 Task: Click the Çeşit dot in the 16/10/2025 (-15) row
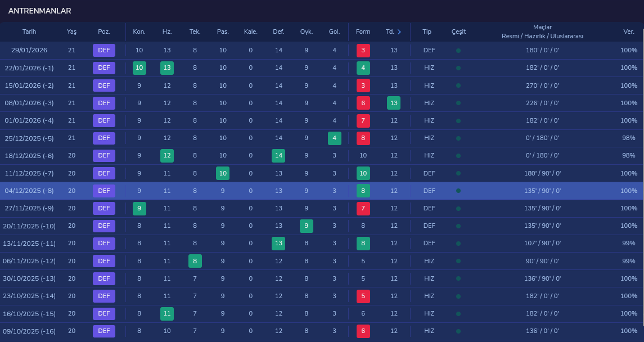point(458,314)
